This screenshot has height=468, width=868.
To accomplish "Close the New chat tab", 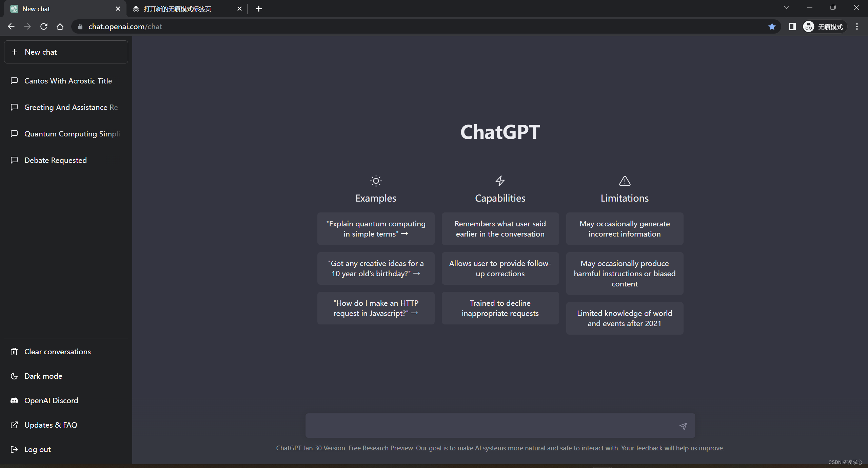I will (118, 9).
